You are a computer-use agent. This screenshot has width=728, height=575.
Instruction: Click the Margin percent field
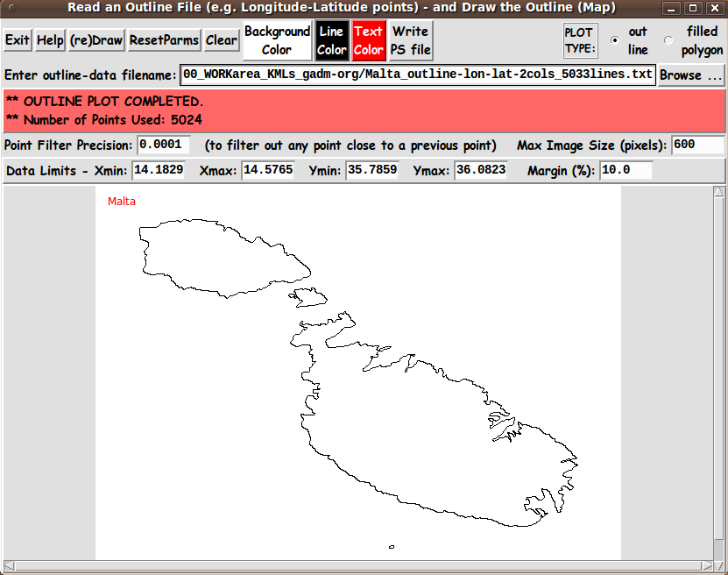(x=626, y=170)
